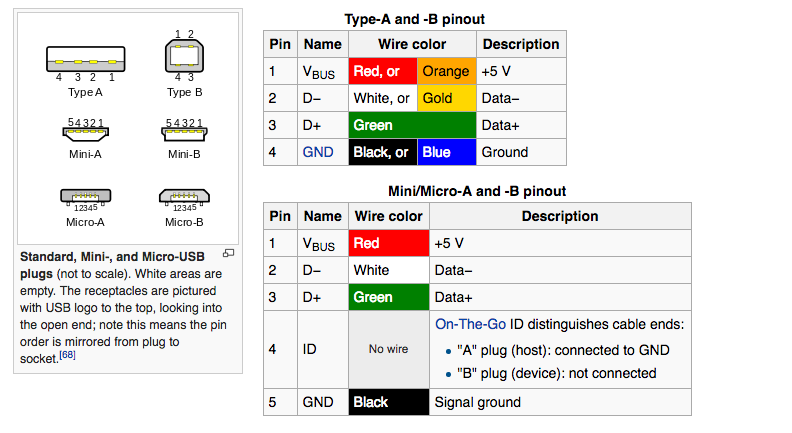Click the Description header in Mini/Micro table
This screenshot has height=433, width=792.
click(559, 216)
